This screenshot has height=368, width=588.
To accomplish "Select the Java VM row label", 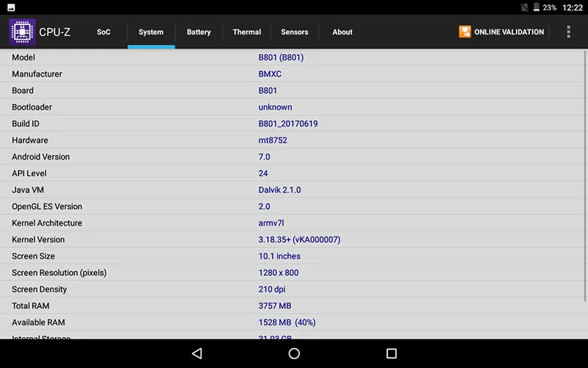I will (x=28, y=190).
